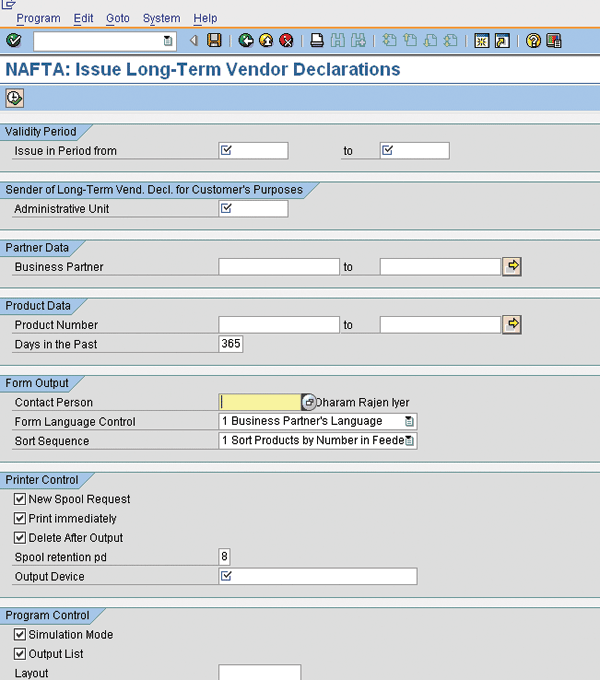
Task: Click the Find Next binoculars icon
Action: (x=358, y=40)
